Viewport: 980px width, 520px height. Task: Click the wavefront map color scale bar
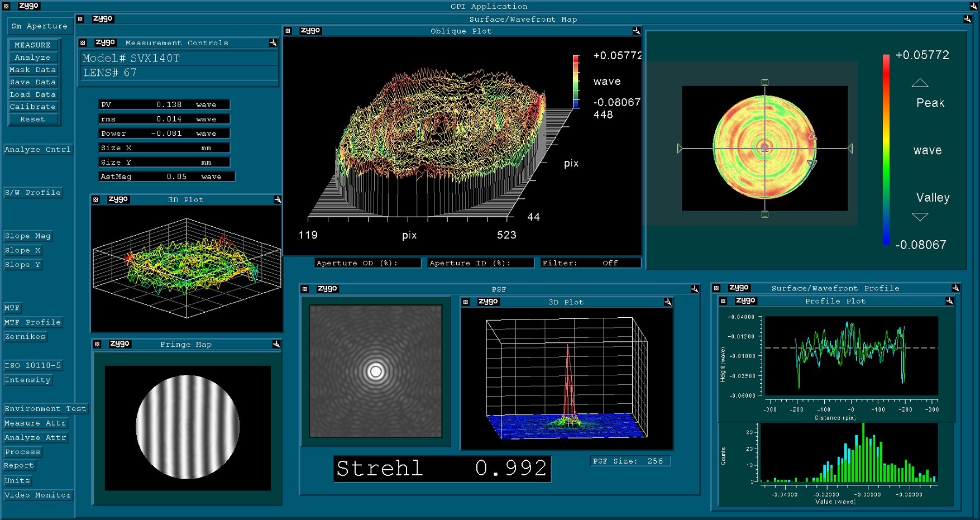click(x=886, y=150)
